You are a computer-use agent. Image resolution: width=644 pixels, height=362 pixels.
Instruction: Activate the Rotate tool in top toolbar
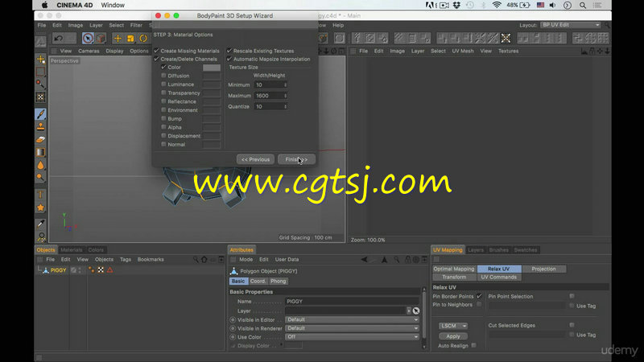click(x=143, y=38)
